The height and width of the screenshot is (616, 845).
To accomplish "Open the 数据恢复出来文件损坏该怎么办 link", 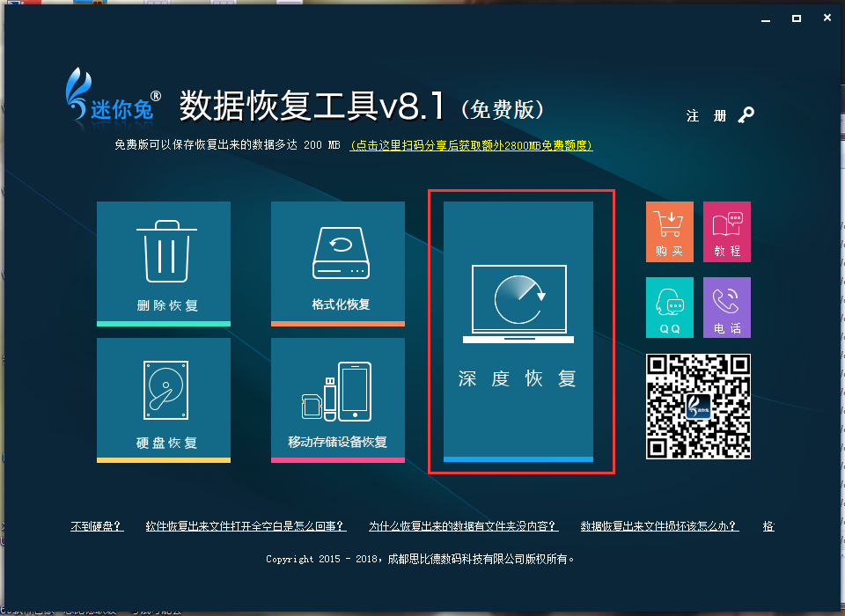I will [x=659, y=526].
